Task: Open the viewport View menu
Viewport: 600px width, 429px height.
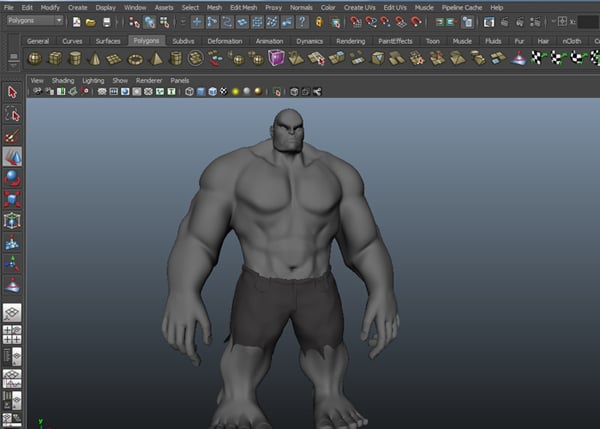Action: [x=37, y=80]
